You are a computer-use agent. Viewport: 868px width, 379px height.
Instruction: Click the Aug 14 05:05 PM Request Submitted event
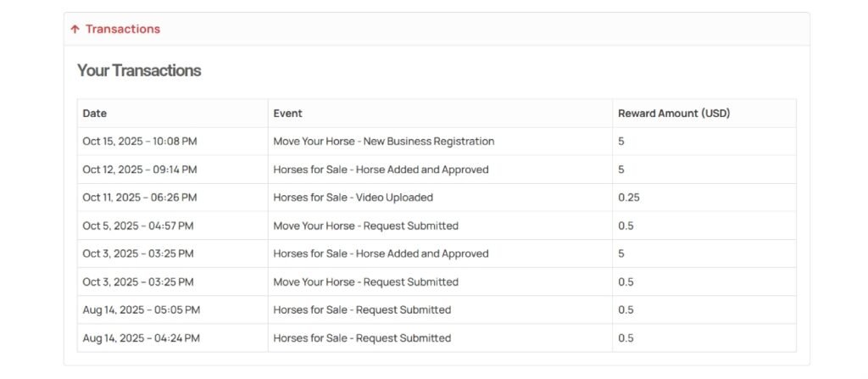pos(362,309)
